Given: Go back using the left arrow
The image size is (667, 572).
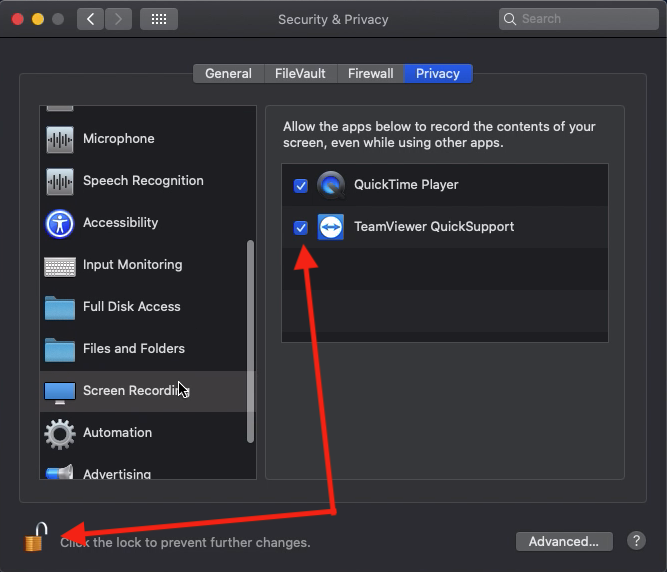Looking at the screenshot, I should tap(91, 19).
